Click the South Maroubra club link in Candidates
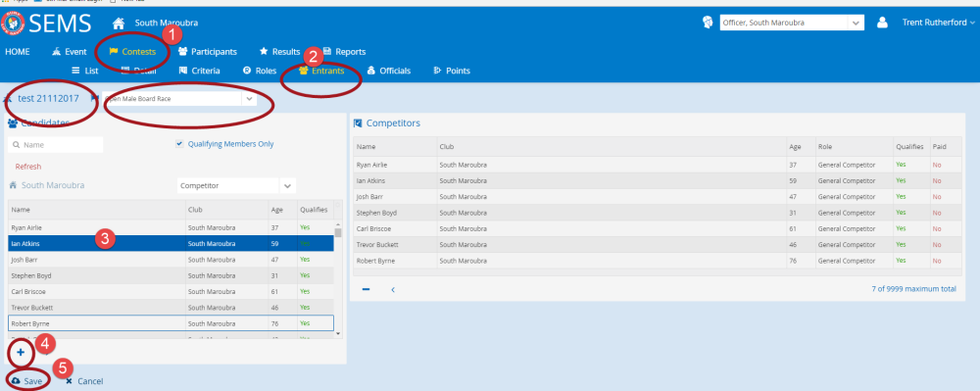Screen dimensions: 980x391 click(53, 185)
